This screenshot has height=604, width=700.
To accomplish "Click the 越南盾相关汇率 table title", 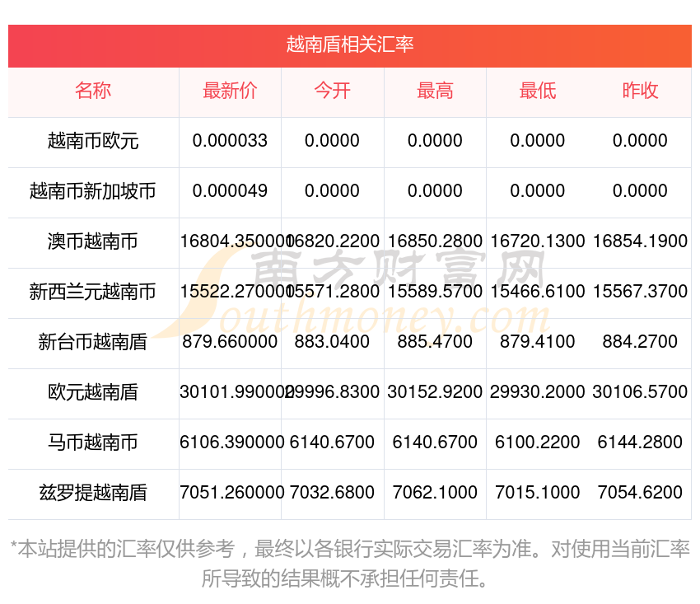I will pyautogui.click(x=349, y=45).
